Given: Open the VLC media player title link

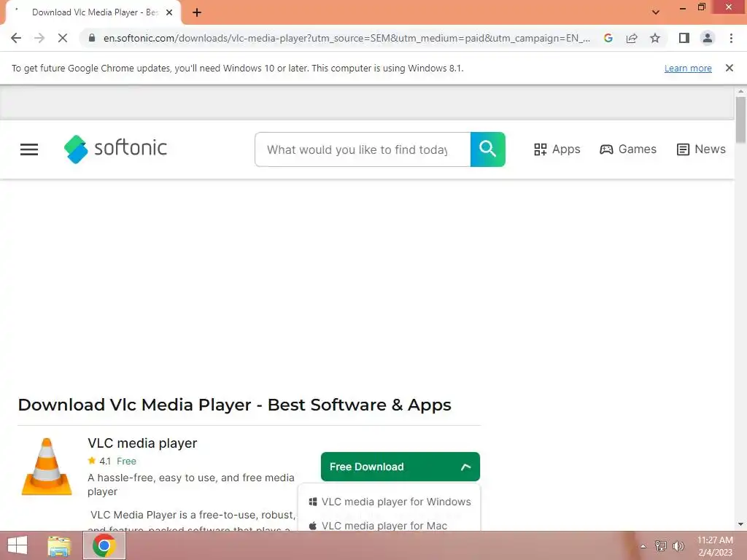Looking at the screenshot, I should pos(142,443).
